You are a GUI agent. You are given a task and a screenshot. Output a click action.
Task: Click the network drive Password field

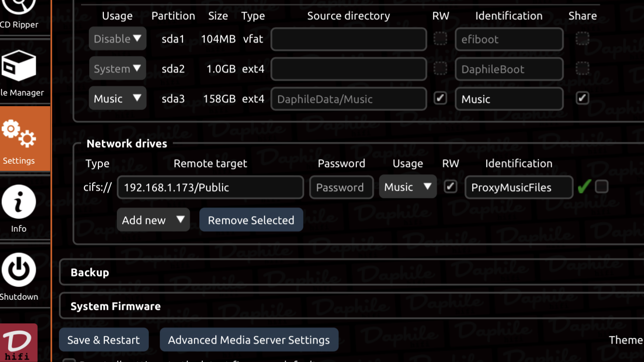pos(341,187)
